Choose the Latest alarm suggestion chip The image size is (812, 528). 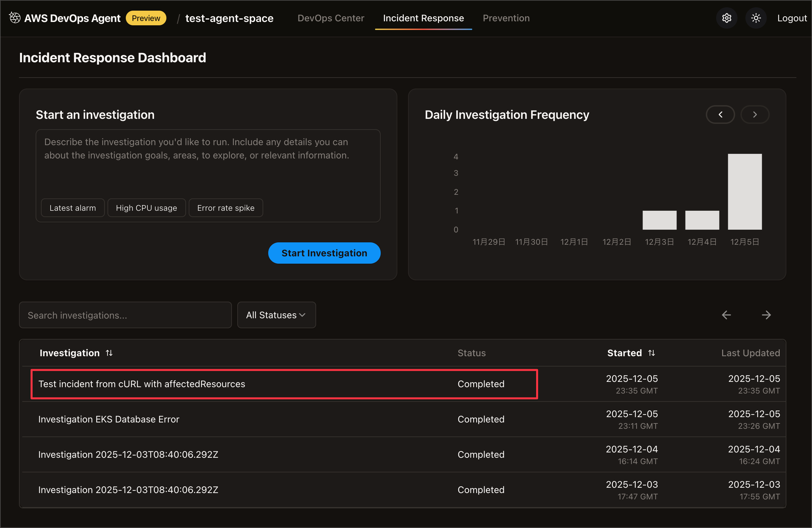pos(73,208)
